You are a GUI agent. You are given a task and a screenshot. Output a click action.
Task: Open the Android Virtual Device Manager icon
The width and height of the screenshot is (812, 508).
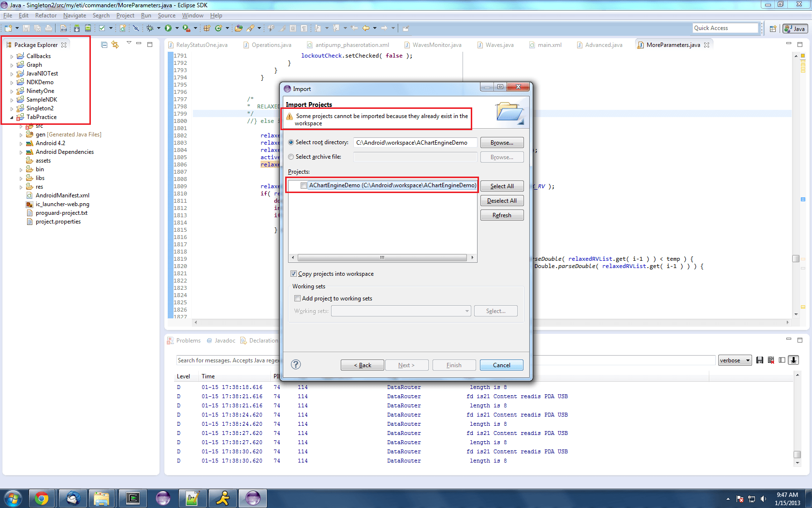[88, 28]
